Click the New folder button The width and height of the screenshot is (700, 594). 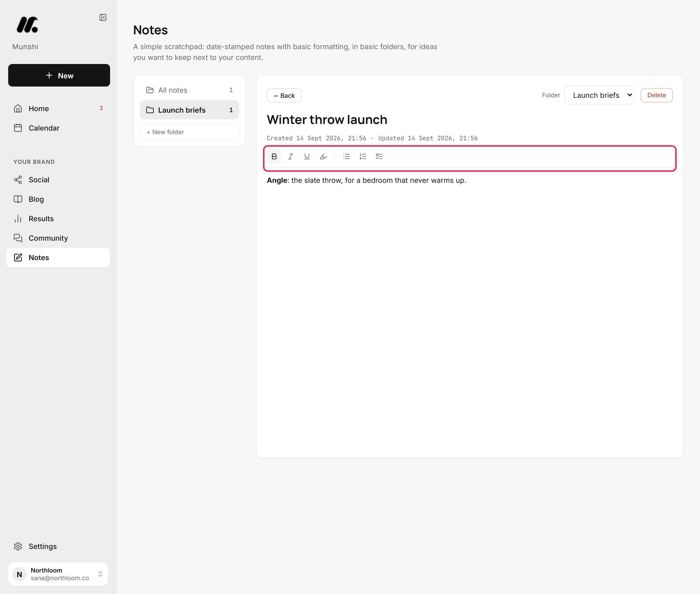pos(189,132)
